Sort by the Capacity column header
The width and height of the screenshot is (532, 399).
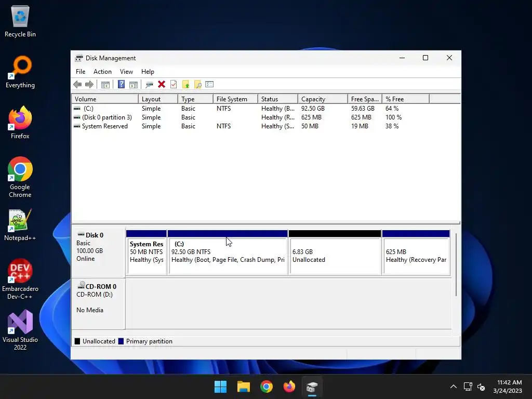click(x=323, y=99)
